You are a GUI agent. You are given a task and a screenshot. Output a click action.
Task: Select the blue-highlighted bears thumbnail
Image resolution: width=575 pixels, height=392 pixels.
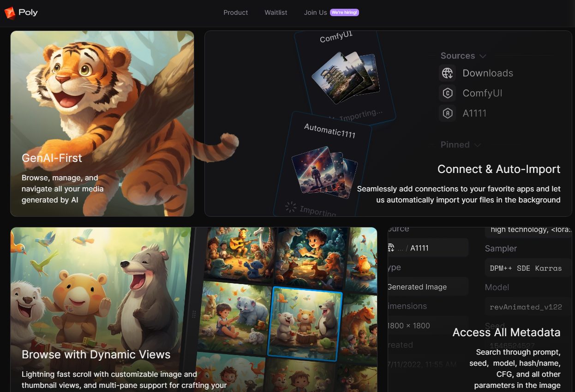click(306, 324)
